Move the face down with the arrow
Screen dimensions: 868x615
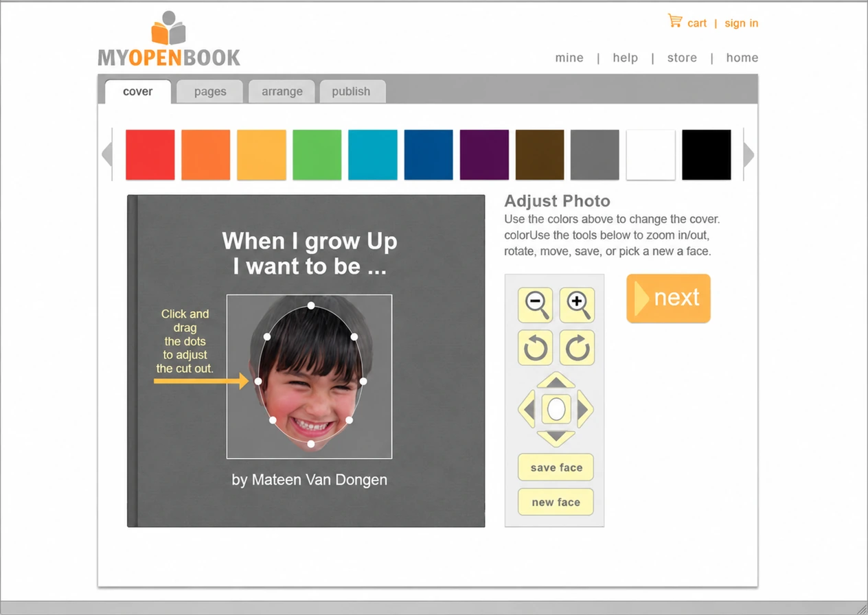(x=556, y=438)
